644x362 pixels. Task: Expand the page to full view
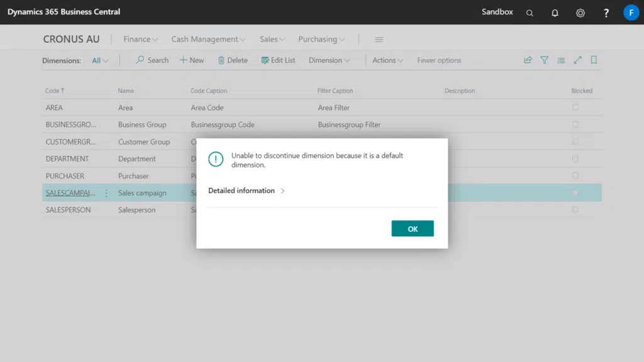(577, 60)
